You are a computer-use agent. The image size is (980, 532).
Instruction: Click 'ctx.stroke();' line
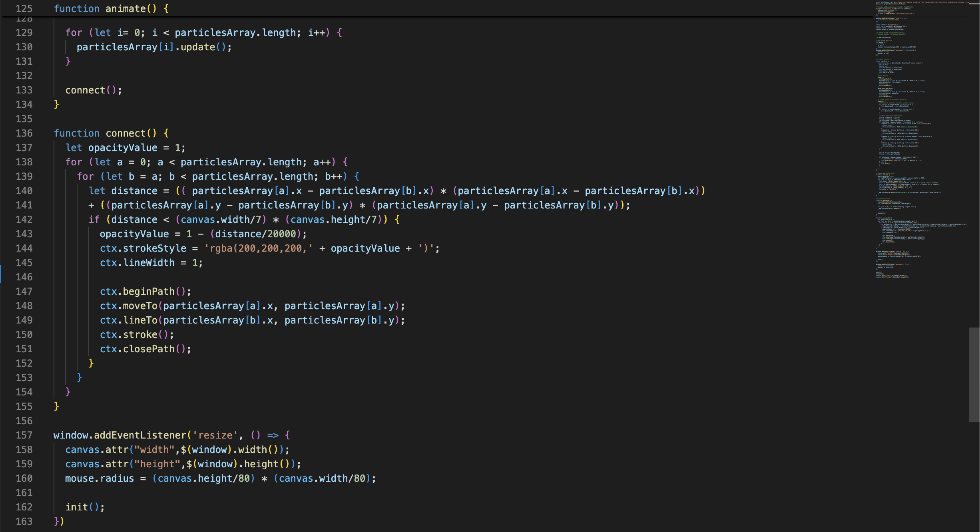click(137, 335)
